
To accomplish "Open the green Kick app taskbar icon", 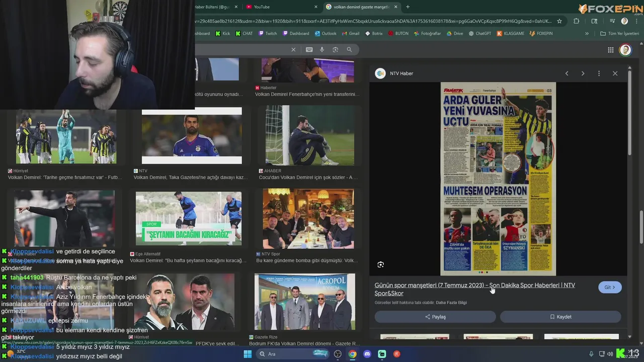I will pyautogui.click(x=382, y=354).
